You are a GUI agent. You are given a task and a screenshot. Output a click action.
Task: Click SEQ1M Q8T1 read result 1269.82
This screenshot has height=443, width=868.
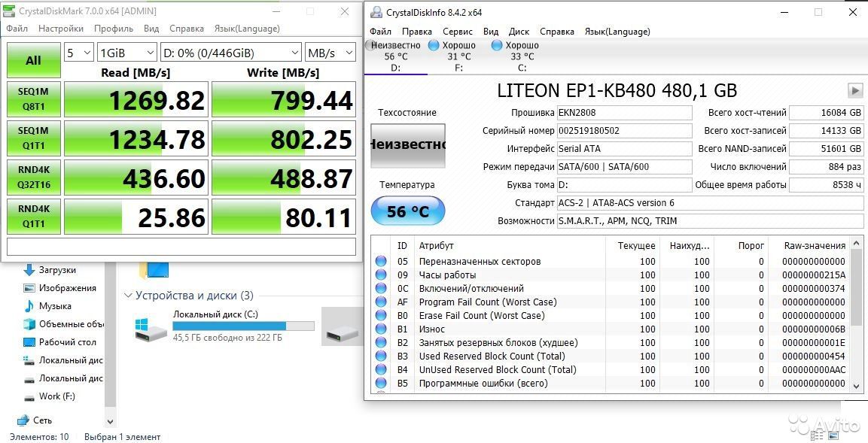(x=136, y=99)
